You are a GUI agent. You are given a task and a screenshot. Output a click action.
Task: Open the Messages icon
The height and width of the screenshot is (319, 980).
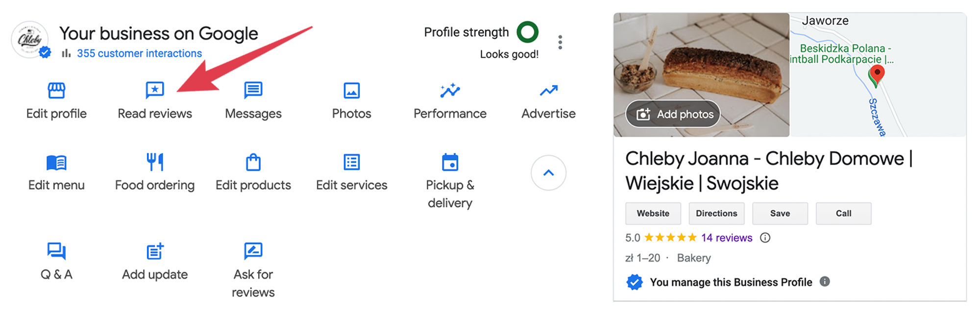click(x=253, y=91)
